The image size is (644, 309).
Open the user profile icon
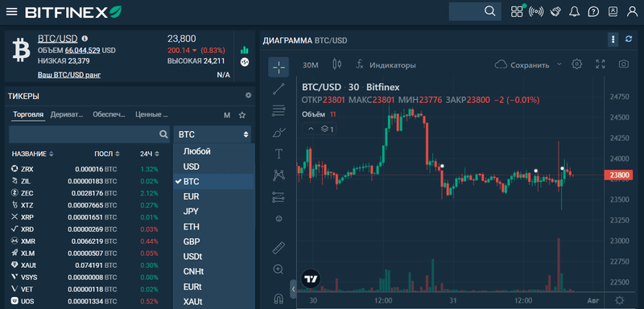(x=632, y=11)
